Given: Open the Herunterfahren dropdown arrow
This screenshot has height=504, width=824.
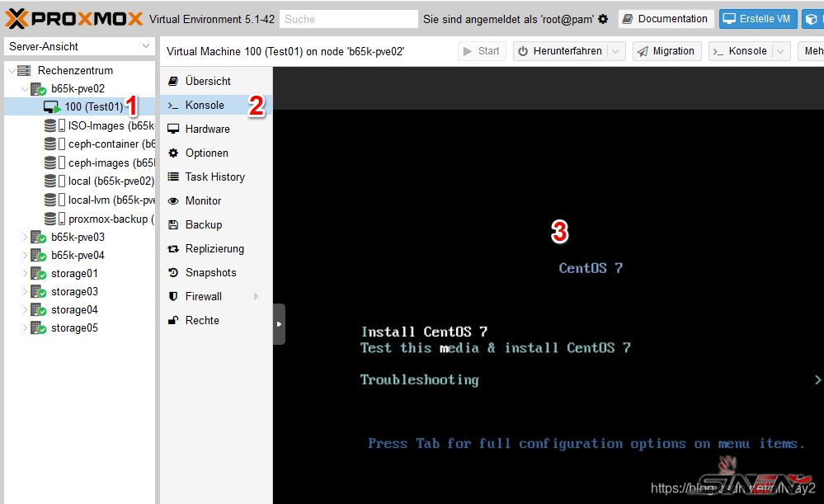Looking at the screenshot, I should [616, 51].
